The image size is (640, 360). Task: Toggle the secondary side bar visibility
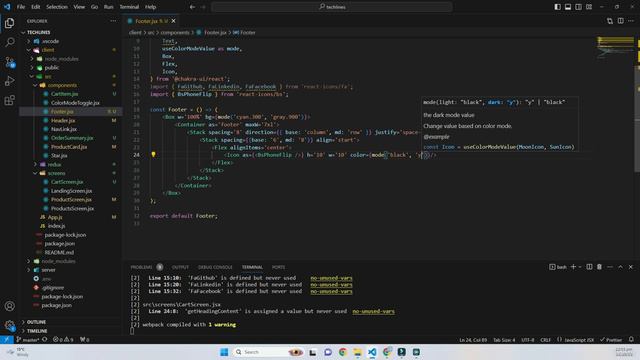[x=578, y=7]
